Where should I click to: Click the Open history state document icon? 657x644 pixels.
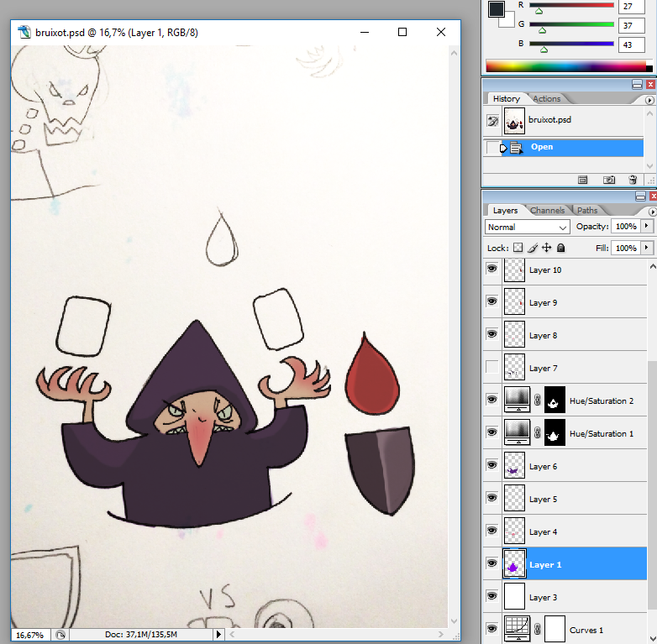[x=516, y=148]
